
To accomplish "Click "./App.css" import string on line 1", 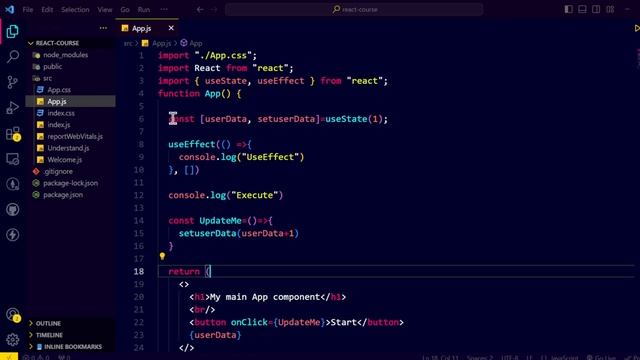I will click(x=223, y=56).
